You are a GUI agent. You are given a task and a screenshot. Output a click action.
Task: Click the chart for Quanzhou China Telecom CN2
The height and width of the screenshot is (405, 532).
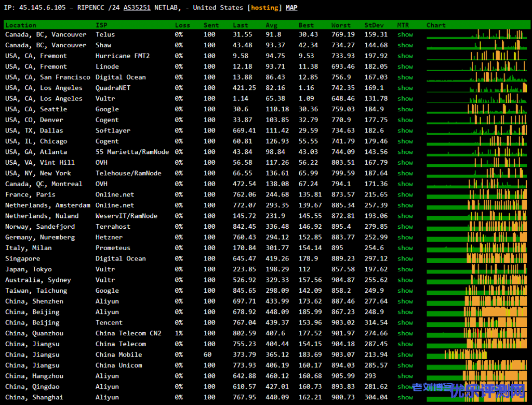476,333
